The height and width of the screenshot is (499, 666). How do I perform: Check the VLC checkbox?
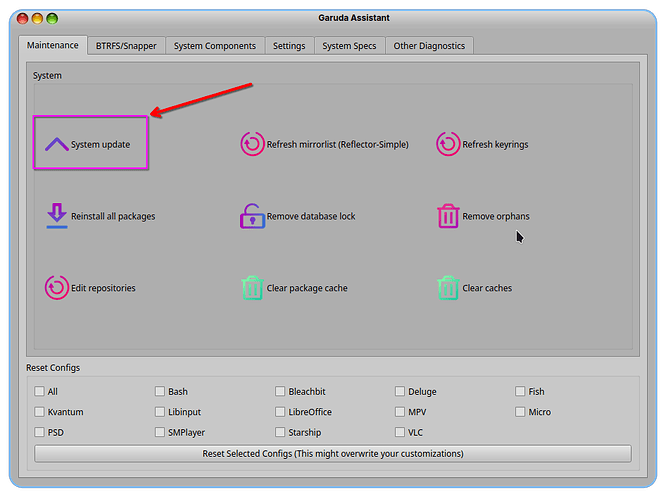point(400,432)
